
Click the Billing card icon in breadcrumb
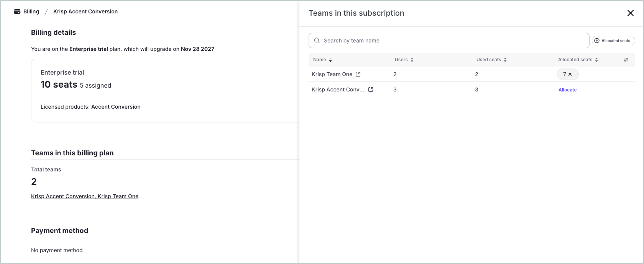[x=17, y=11]
